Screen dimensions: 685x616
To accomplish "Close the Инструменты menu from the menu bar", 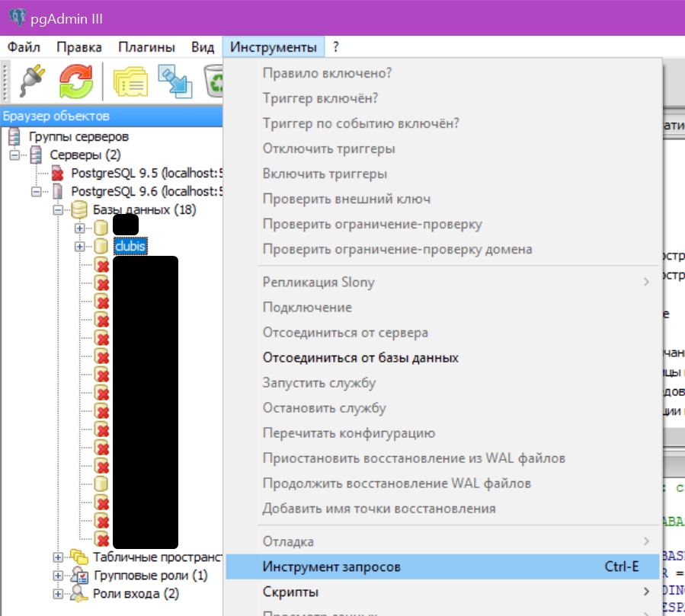I will (274, 46).
